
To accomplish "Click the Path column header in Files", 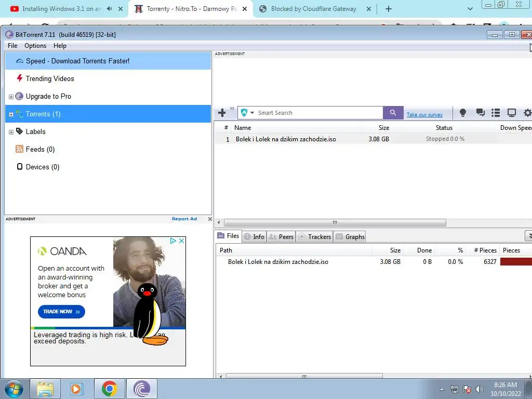I will click(294, 250).
